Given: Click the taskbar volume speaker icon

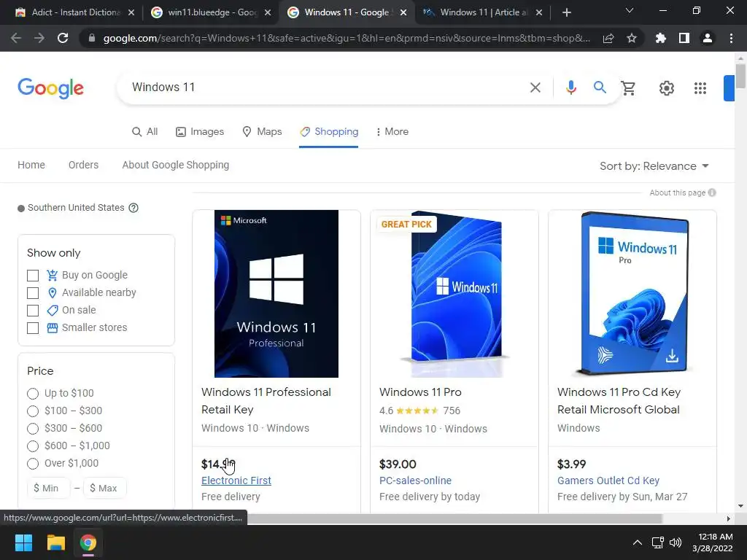Looking at the screenshot, I should click(x=675, y=542).
